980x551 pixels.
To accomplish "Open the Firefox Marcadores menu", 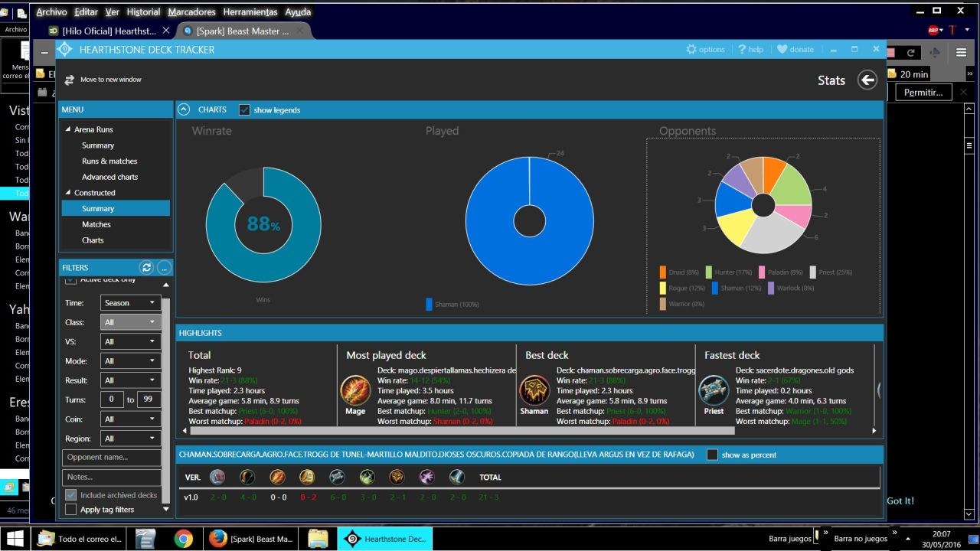I will [191, 11].
